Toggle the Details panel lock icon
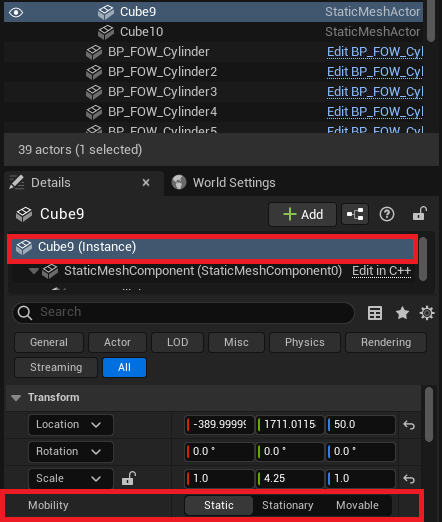This screenshot has width=442, height=522. [419, 214]
